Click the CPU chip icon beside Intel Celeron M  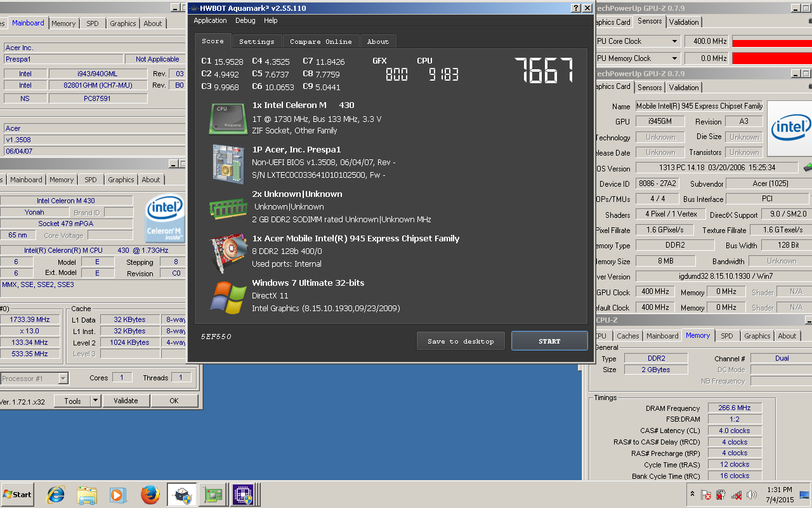(228, 118)
